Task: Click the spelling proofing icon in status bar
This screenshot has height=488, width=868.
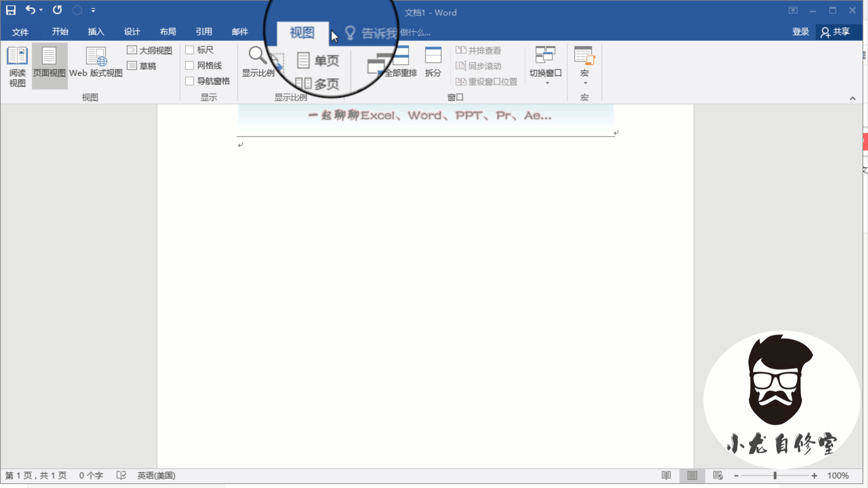Action: (121, 475)
